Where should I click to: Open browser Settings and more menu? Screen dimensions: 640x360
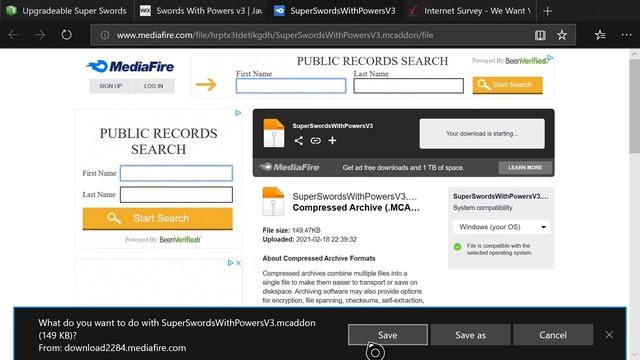(x=626, y=35)
